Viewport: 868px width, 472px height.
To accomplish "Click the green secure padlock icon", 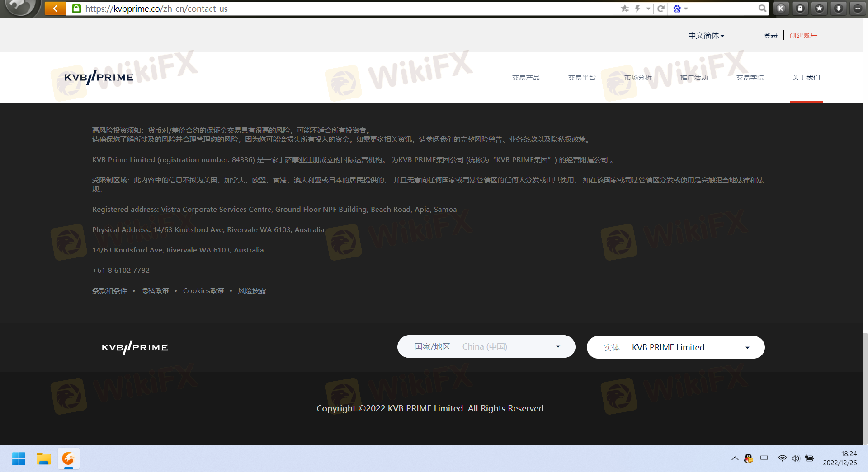I will click(x=76, y=9).
